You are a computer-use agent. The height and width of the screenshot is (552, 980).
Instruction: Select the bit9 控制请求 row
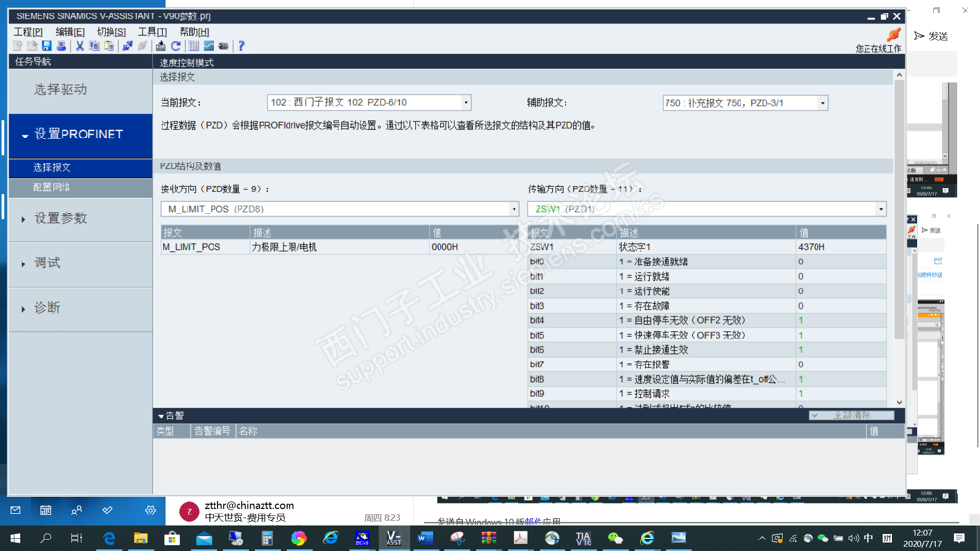707,394
